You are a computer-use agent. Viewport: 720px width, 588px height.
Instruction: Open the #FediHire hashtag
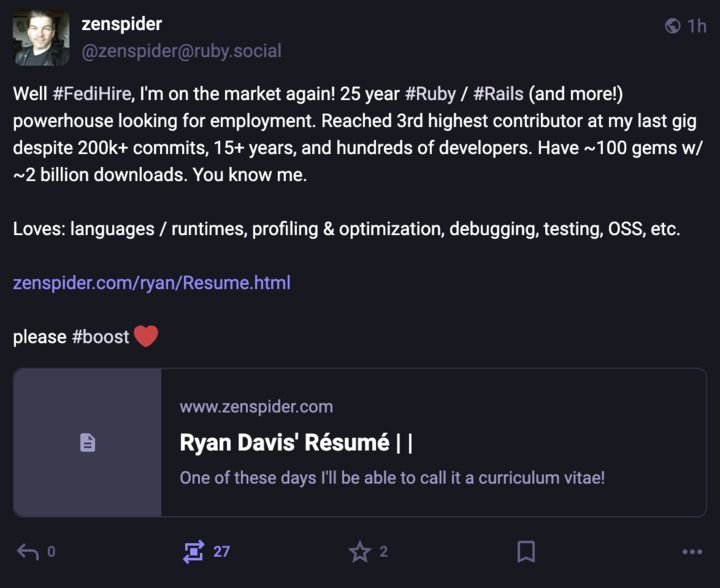pyautogui.click(x=92, y=94)
